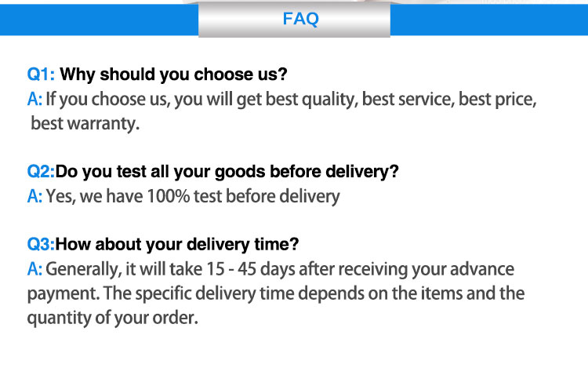
Task: Click the "best service" phrase
Action: click(408, 100)
